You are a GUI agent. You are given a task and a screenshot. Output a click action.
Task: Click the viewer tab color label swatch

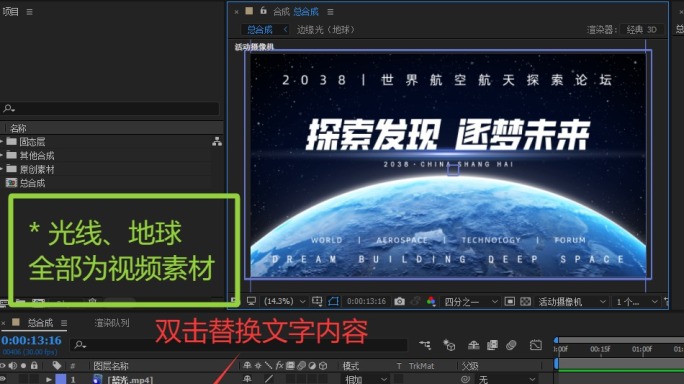click(249, 10)
